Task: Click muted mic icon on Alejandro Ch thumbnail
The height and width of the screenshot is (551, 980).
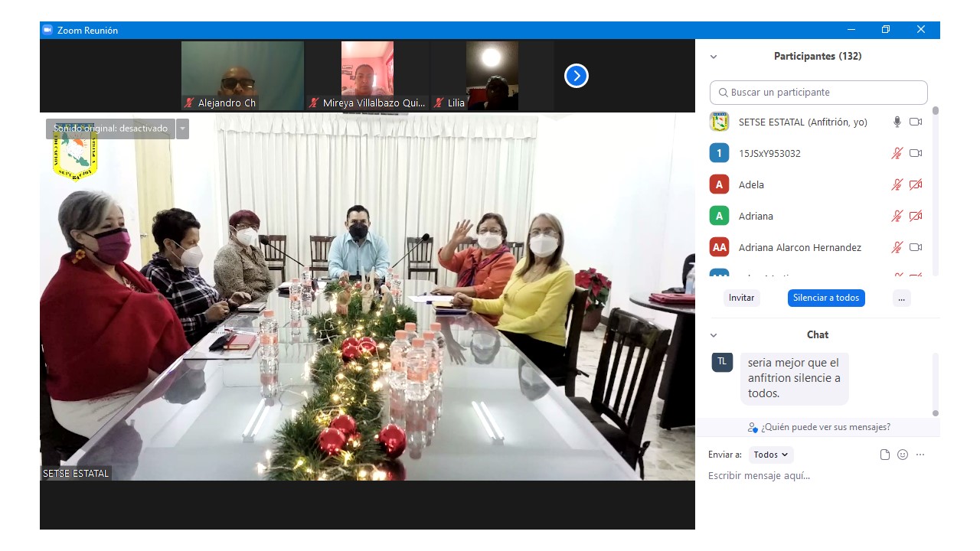Action: 189,103
